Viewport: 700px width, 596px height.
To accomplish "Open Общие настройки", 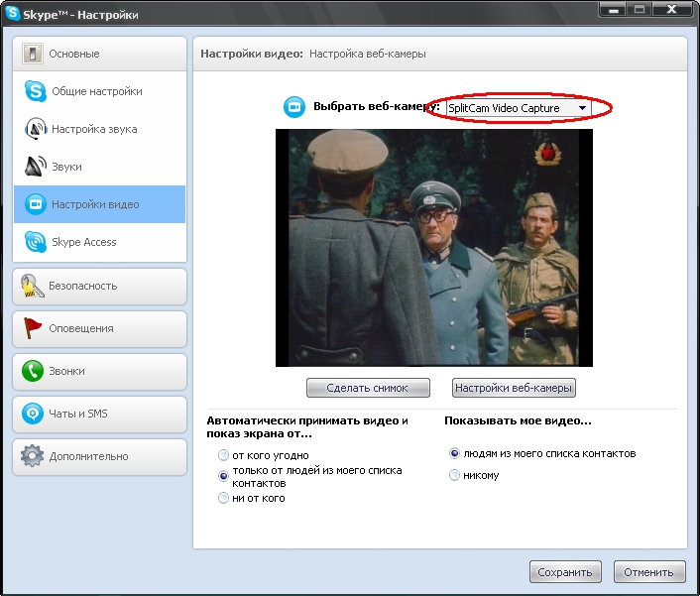I will tap(99, 91).
